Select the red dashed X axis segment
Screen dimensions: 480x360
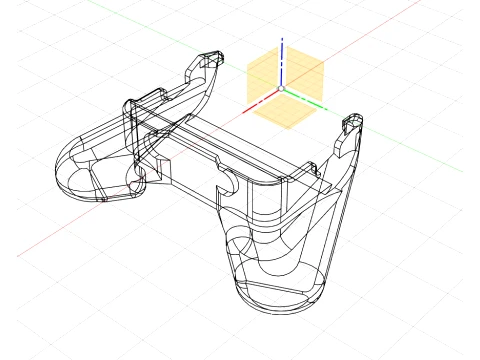(x=260, y=102)
